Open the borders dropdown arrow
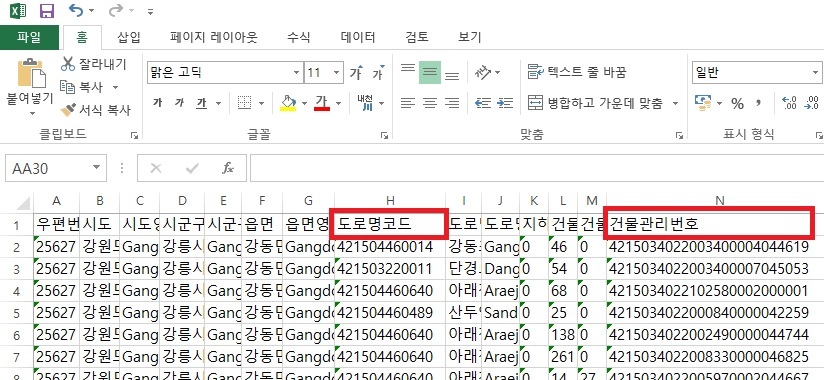This screenshot has width=824, height=380. pyautogui.click(x=261, y=103)
